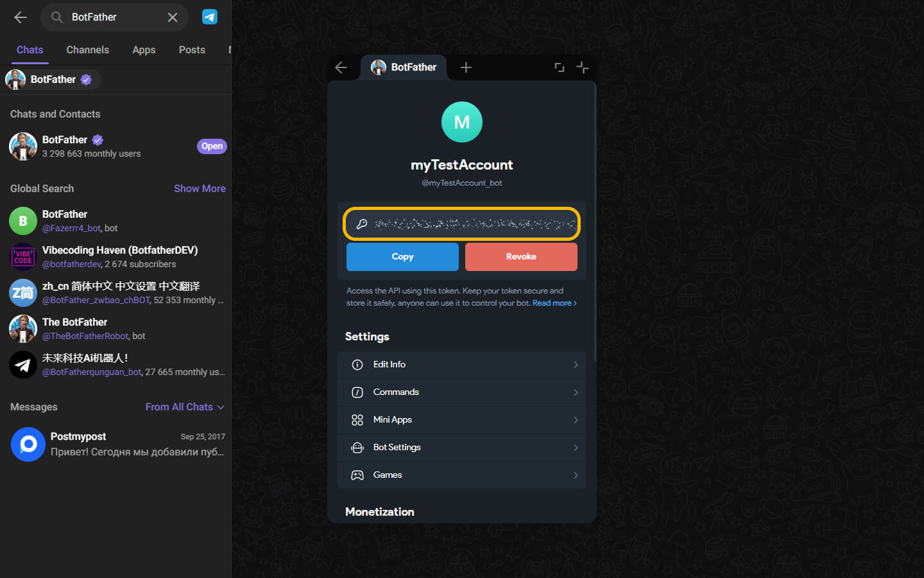Expand the Edit Info settings row

pyautogui.click(x=462, y=365)
